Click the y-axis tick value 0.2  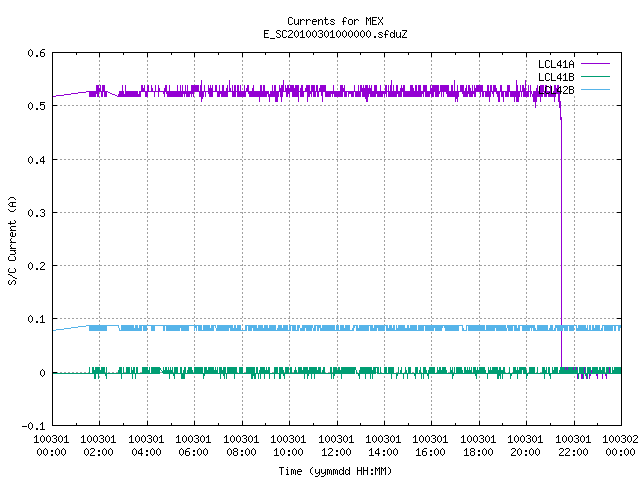point(36,266)
